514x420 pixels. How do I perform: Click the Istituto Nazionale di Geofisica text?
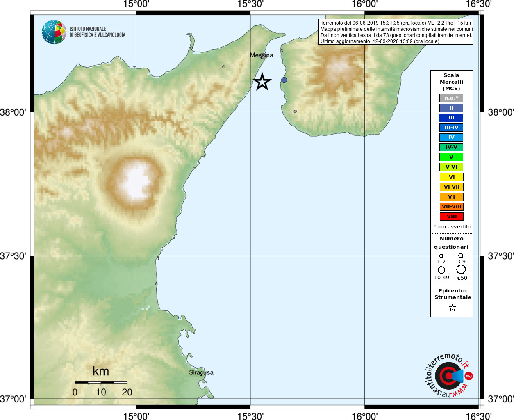click(x=97, y=32)
